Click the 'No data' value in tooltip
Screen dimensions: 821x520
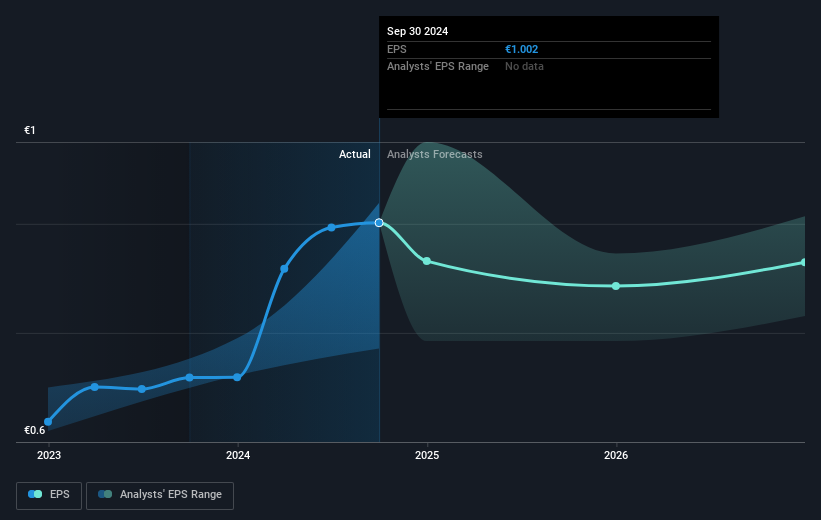click(524, 67)
